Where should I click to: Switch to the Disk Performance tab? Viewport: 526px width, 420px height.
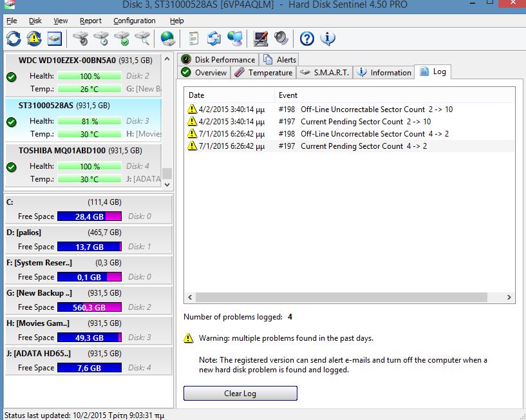click(x=218, y=59)
